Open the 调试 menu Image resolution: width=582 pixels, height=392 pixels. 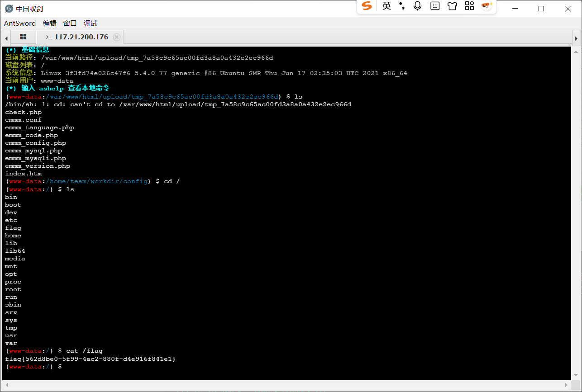click(x=91, y=24)
